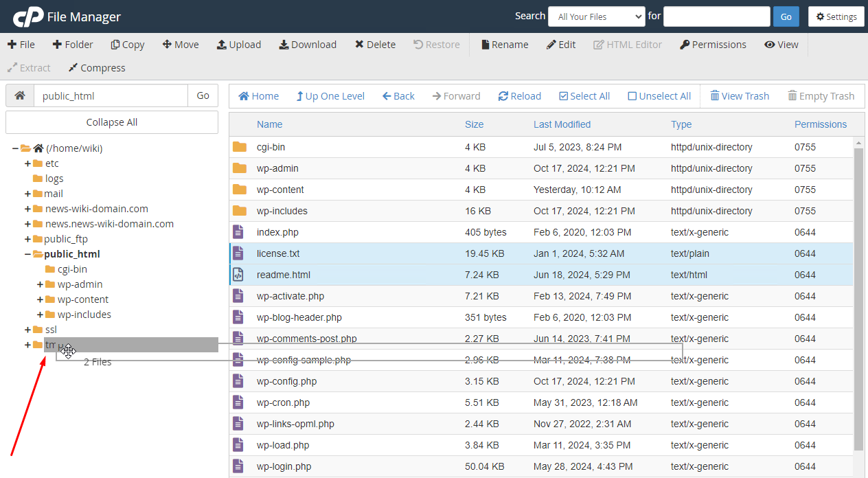Image resolution: width=868 pixels, height=478 pixels.
Task: Go to Home directory in navigation bar
Action: coord(259,96)
